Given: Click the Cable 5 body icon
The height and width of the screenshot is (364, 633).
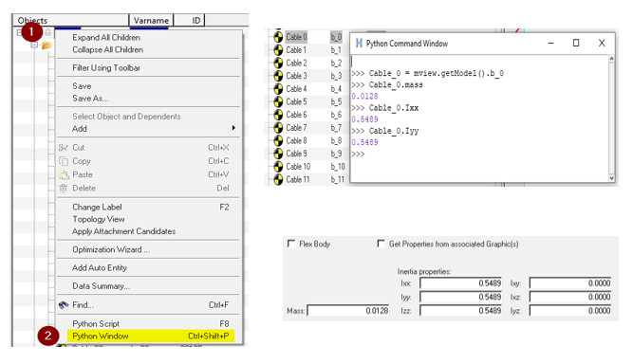Looking at the screenshot, I should [x=278, y=101].
